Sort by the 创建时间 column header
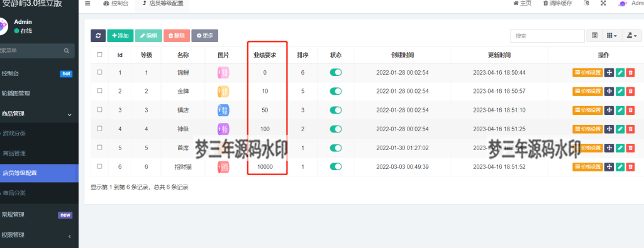This screenshot has height=248, width=644. [402, 55]
